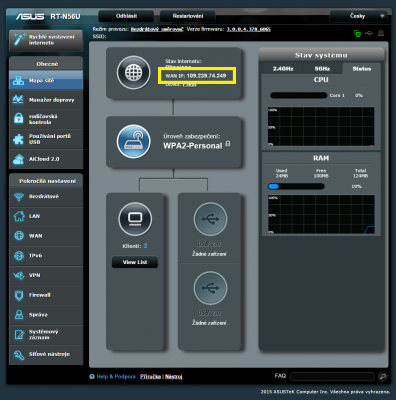Screen dimensions: 396x400
Task: Click the Odhlásit logout button
Action: 126,16
